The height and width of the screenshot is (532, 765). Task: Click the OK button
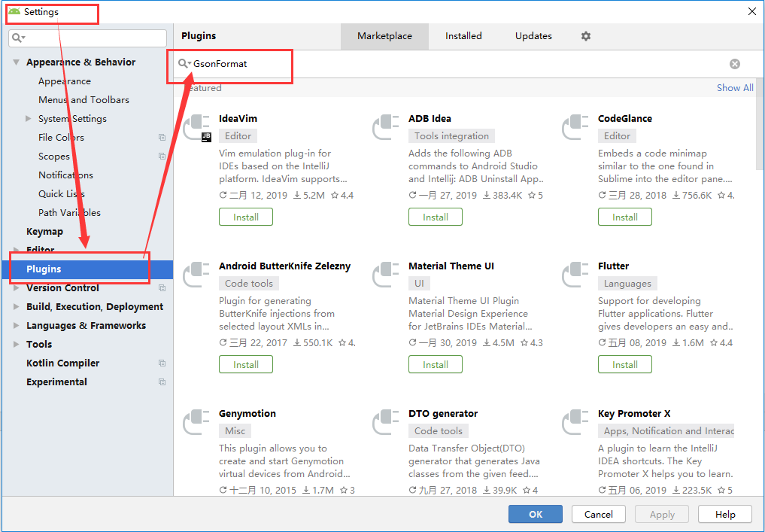536,515
